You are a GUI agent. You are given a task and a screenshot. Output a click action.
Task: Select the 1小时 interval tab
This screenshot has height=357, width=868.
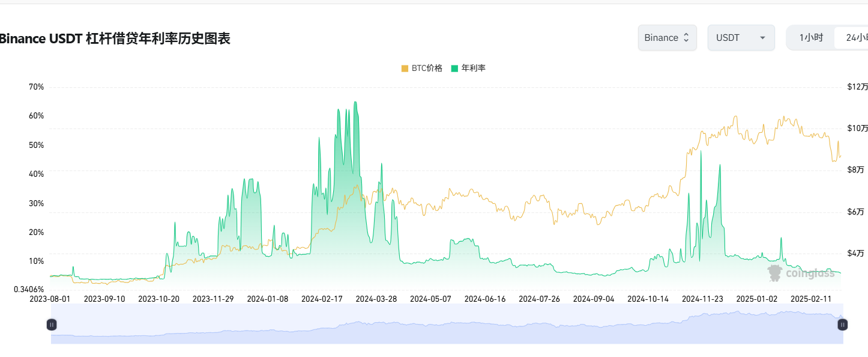tap(810, 37)
